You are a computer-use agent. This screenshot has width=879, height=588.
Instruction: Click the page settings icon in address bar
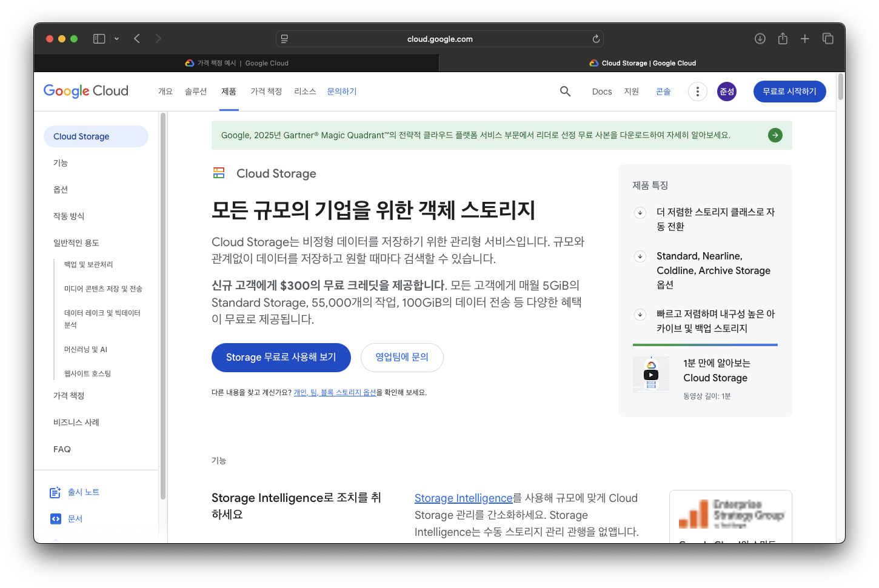[x=284, y=39]
